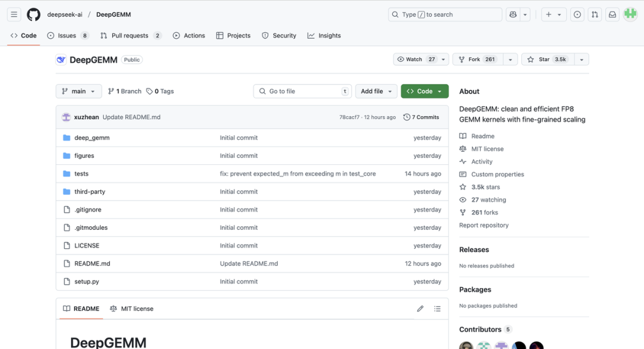Open the README.md file
The width and height of the screenshot is (644, 349).
[x=92, y=264]
